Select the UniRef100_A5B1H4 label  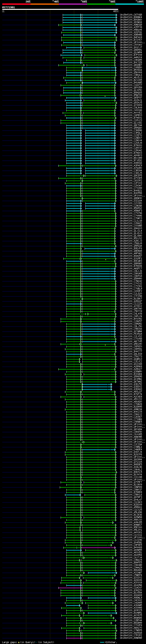tap(131, 30)
